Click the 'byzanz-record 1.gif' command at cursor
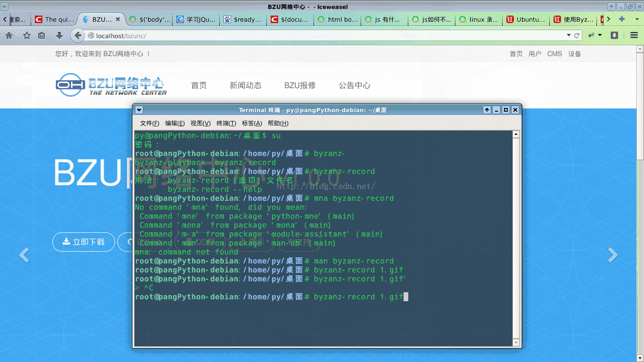The height and width of the screenshot is (362, 644). click(358, 296)
